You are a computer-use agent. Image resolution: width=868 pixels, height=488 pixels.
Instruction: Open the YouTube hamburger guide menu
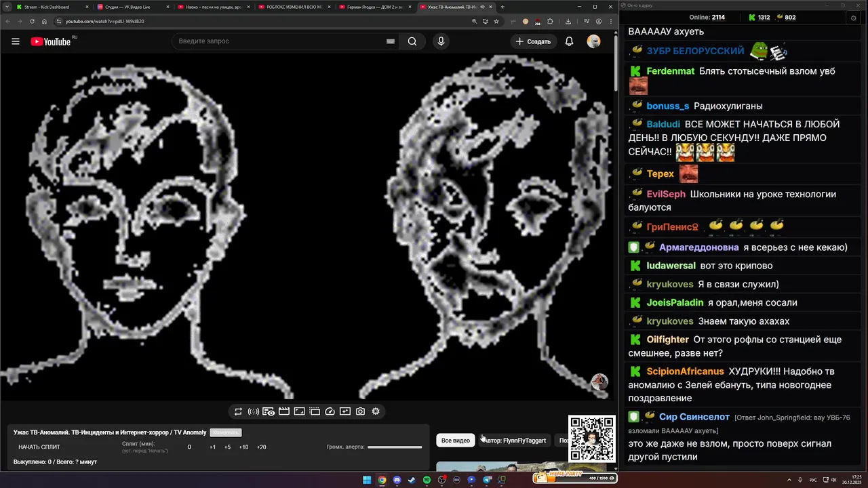(16, 41)
